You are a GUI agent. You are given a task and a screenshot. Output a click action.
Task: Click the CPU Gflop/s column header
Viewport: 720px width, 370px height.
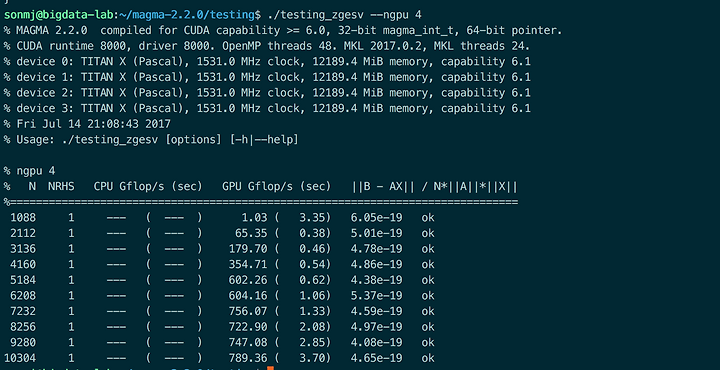[148, 187]
